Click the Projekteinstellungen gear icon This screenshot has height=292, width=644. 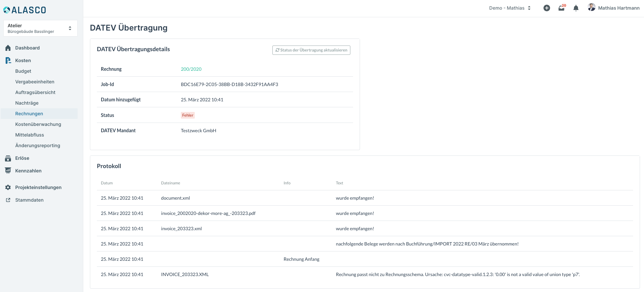coord(8,187)
